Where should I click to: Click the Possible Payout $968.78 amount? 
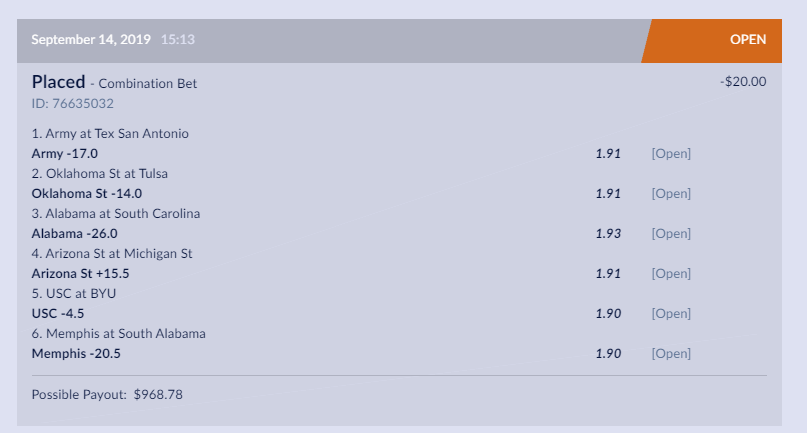[158, 394]
